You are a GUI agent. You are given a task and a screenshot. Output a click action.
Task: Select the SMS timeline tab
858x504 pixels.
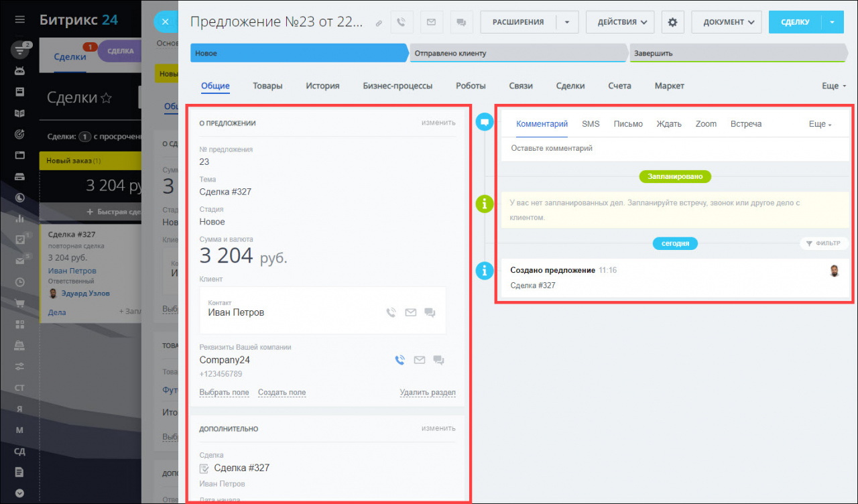[x=591, y=124]
